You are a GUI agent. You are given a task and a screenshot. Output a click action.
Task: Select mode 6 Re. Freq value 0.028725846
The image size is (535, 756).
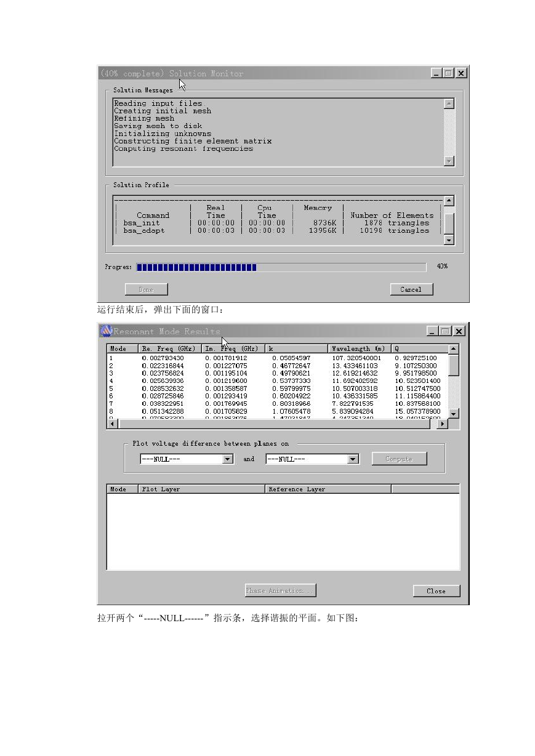(x=163, y=396)
